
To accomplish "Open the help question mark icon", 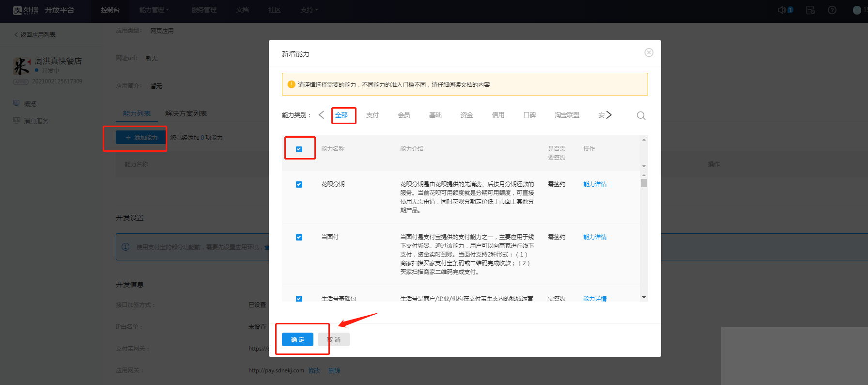I will coord(832,10).
